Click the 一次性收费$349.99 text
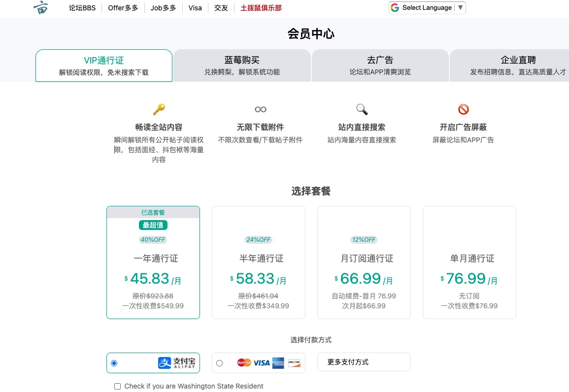The width and height of the screenshot is (569, 392). tap(258, 306)
